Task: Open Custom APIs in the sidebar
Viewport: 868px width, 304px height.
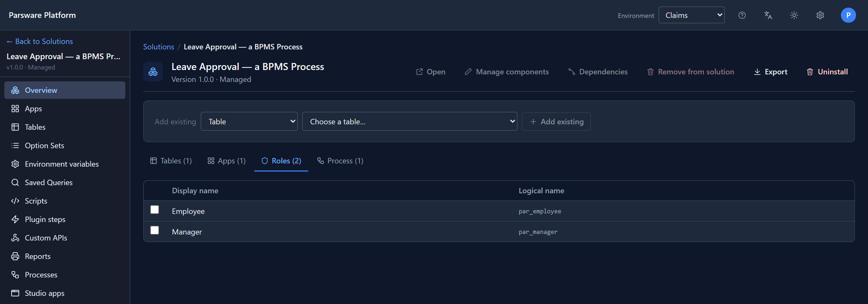Action: pos(65,238)
